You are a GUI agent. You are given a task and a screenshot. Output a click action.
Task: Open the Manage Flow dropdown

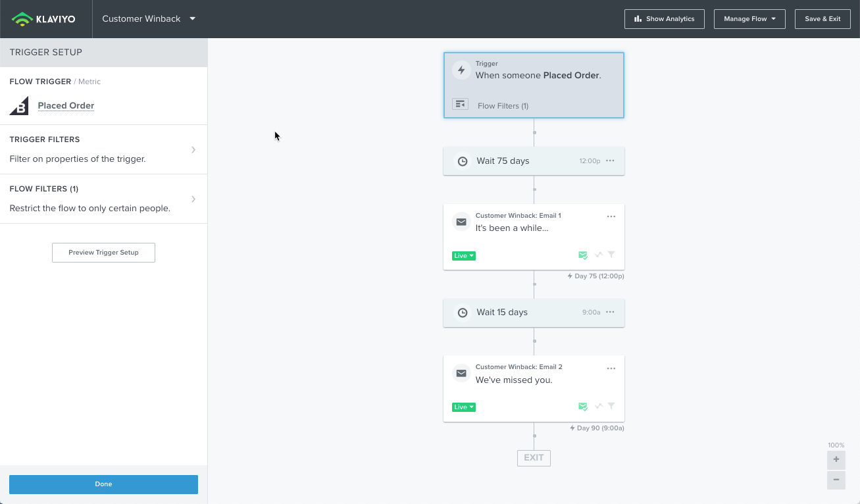(749, 19)
